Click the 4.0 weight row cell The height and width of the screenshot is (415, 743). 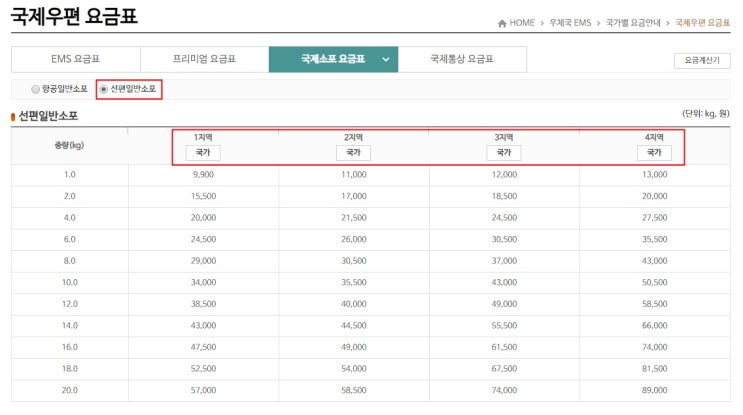[70, 218]
